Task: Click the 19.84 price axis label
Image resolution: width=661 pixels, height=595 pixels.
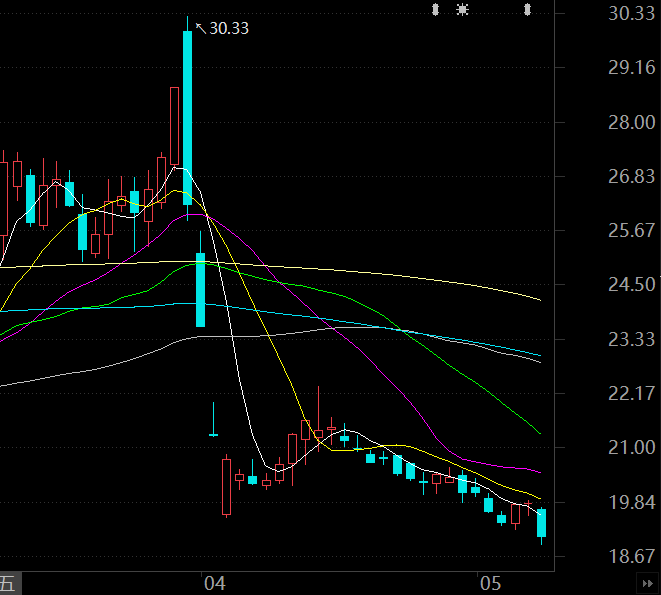Action: (x=631, y=502)
